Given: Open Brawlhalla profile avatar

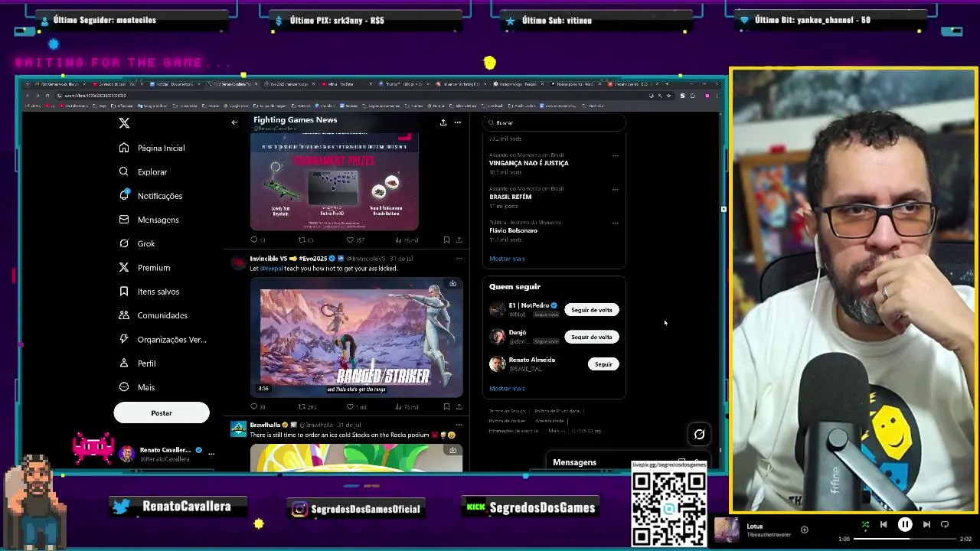Looking at the screenshot, I should click(238, 429).
